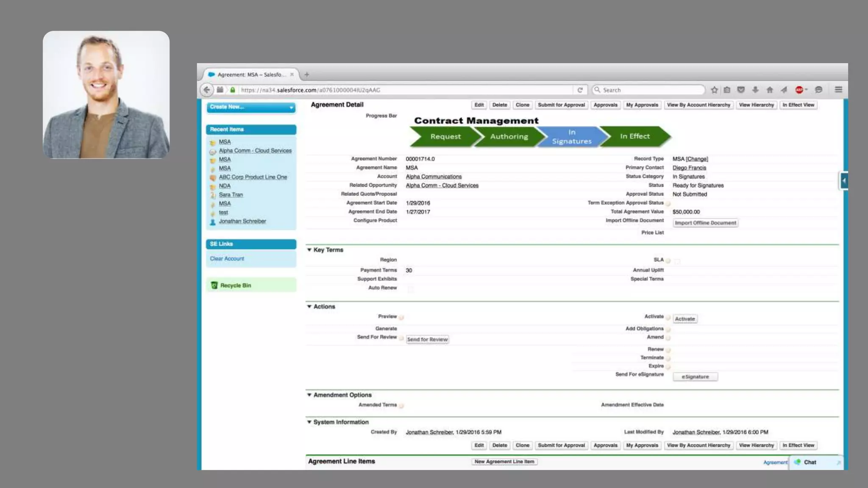The height and width of the screenshot is (488, 868).
Task: Click the Adblock Plus icon
Action: point(799,90)
